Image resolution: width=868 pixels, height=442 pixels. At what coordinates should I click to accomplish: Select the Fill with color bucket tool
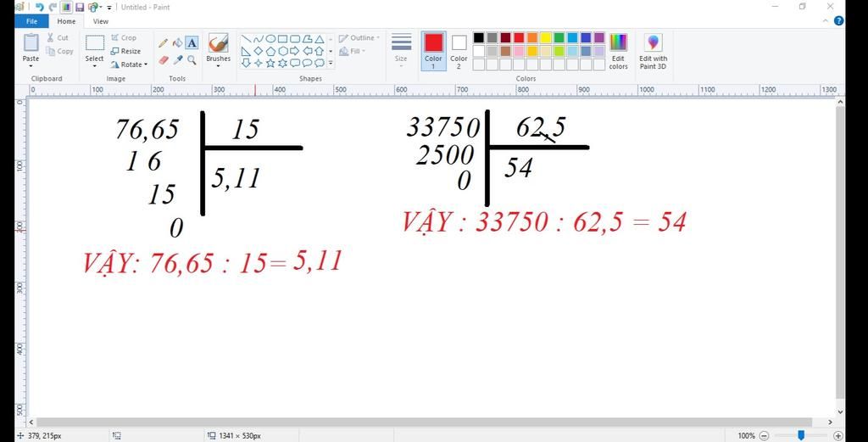178,43
